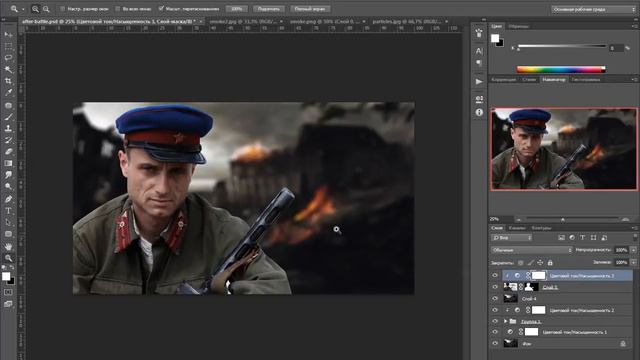Select the Zoom tool in toolbox
Viewport: 640px width, 360px height.
tap(8, 258)
